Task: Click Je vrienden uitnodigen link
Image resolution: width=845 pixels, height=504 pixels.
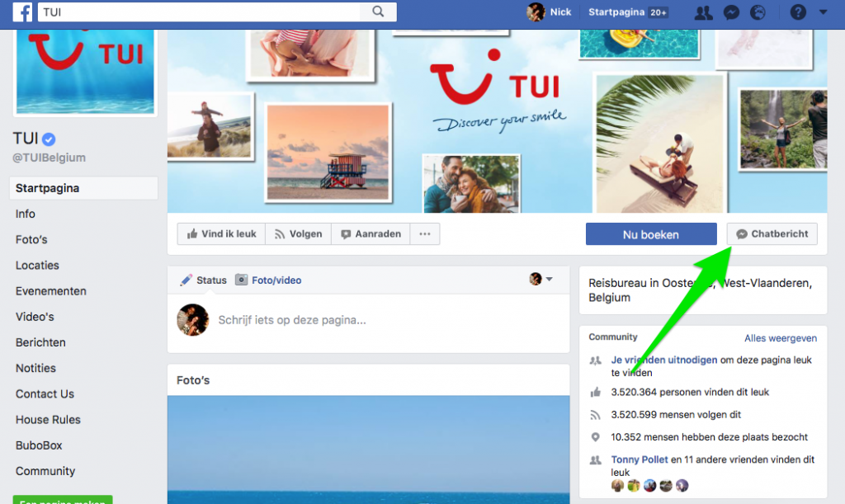Action: [664, 360]
